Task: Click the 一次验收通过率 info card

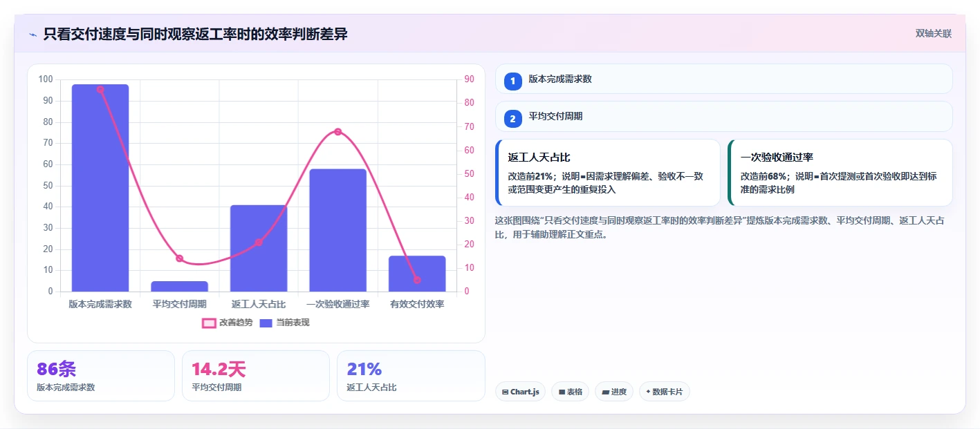Action: (x=840, y=173)
